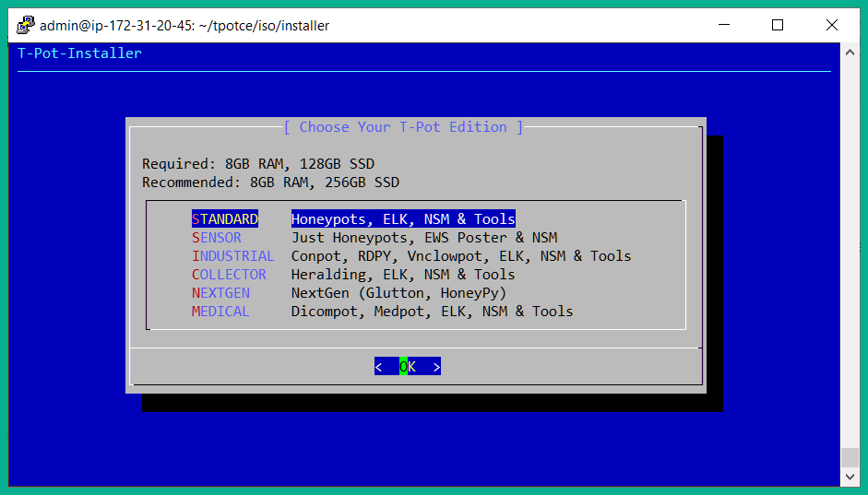Click 'Conpot, RDPY, Vnclowpot' description text
Image resolution: width=868 pixels, height=495 pixels.
pos(389,256)
